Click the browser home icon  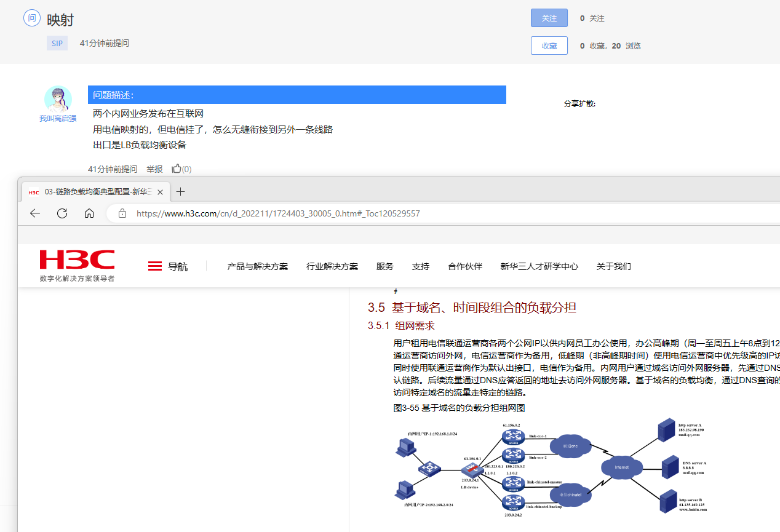[89, 213]
